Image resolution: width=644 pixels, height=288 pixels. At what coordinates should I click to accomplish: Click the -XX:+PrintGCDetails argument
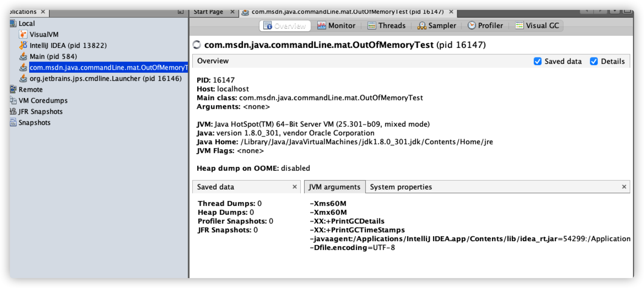pyautogui.click(x=347, y=221)
